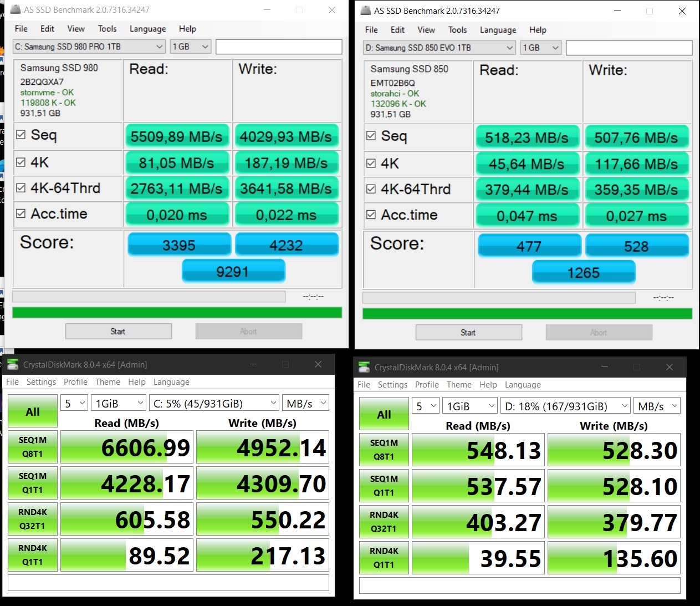Click 548.13 read result
The image size is (700, 606).
coord(478,450)
